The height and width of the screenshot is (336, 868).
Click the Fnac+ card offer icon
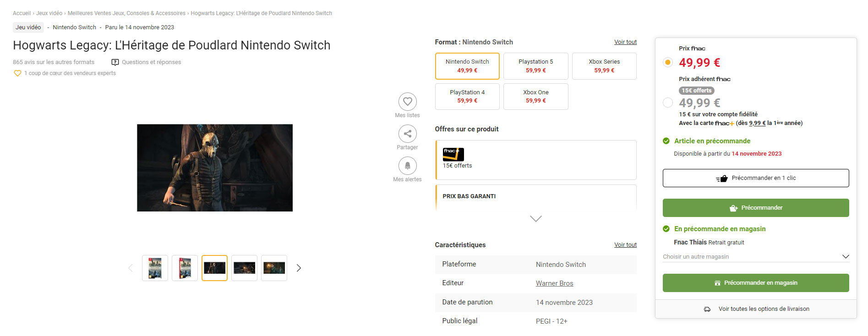(453, 154)
